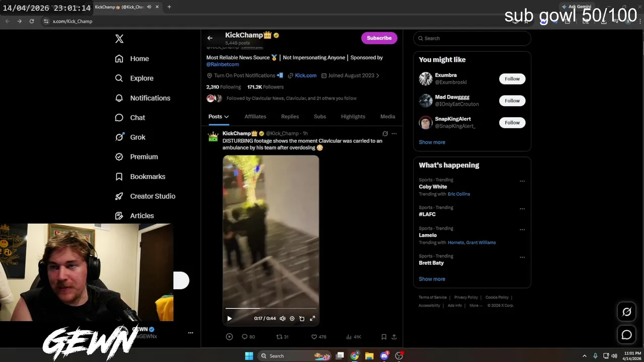This screenshot has width=644, height=362.
Task: Open the Eric Collins trending link
Action: pos(459,194)
